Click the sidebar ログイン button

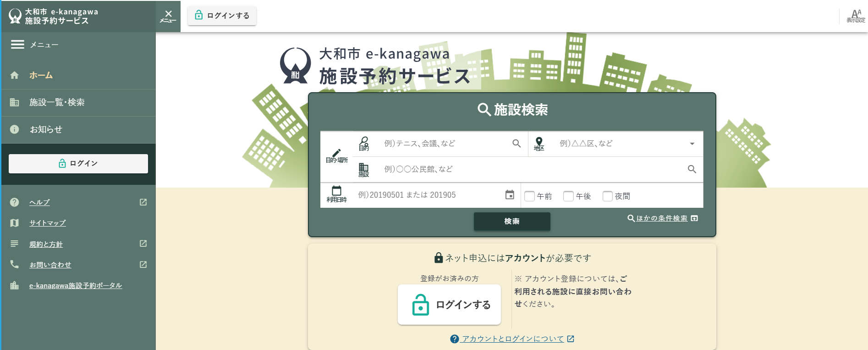point(78,164)
